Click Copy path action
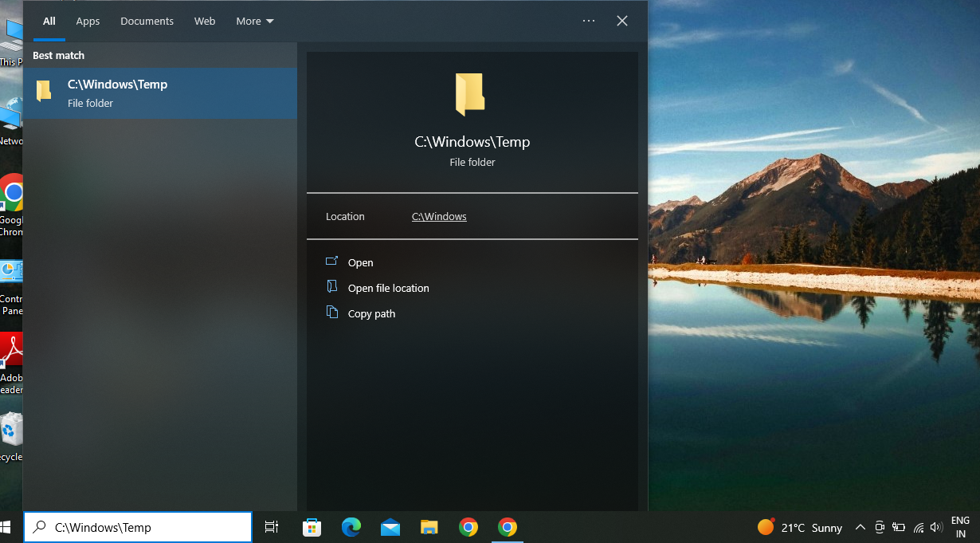Screen dimensions: 980x543 click(x=371, y=314)
